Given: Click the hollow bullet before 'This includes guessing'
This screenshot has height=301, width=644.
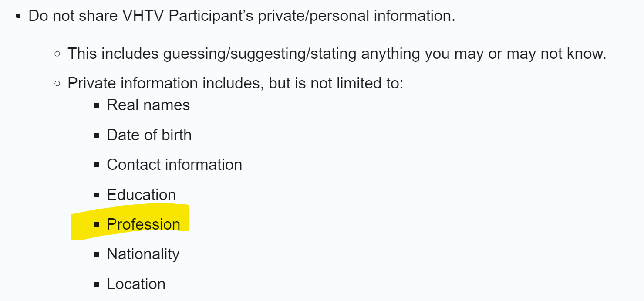Looking at the screenshot, I should (x=57, y=54).
